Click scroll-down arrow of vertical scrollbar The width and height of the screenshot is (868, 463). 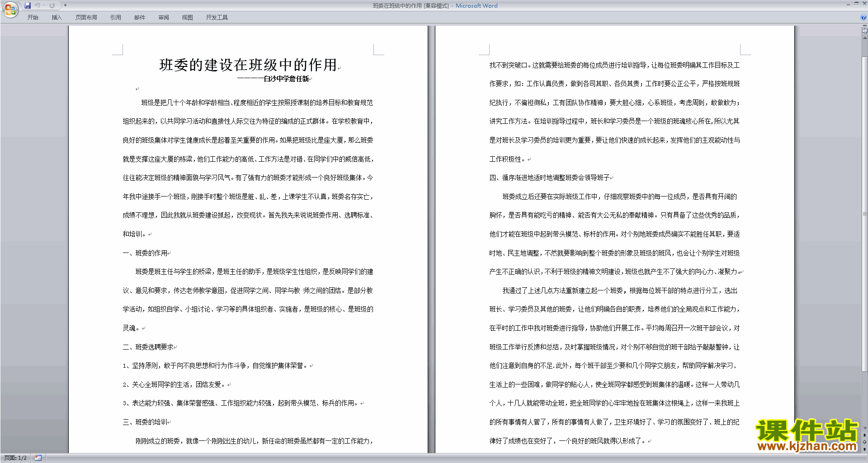tap(864, 428)
